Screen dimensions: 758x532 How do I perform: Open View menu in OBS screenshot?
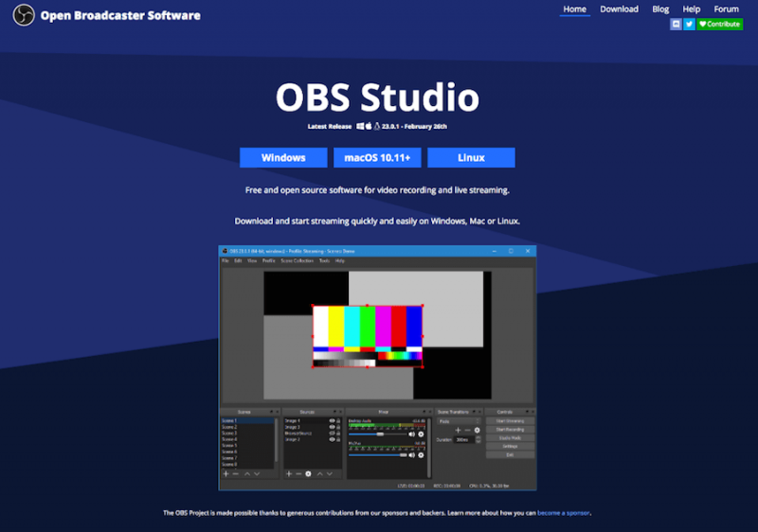pos(252,260)
